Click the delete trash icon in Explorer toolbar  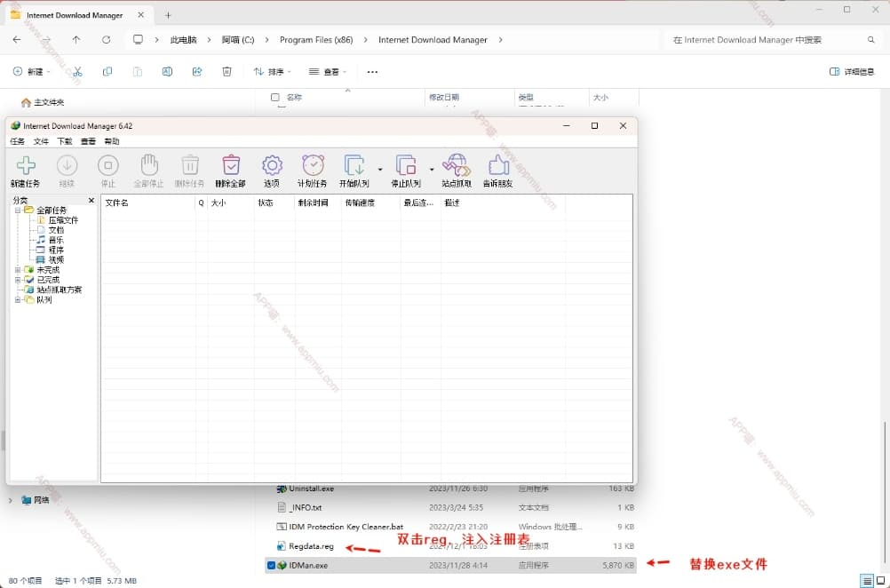tap(227, 71)
